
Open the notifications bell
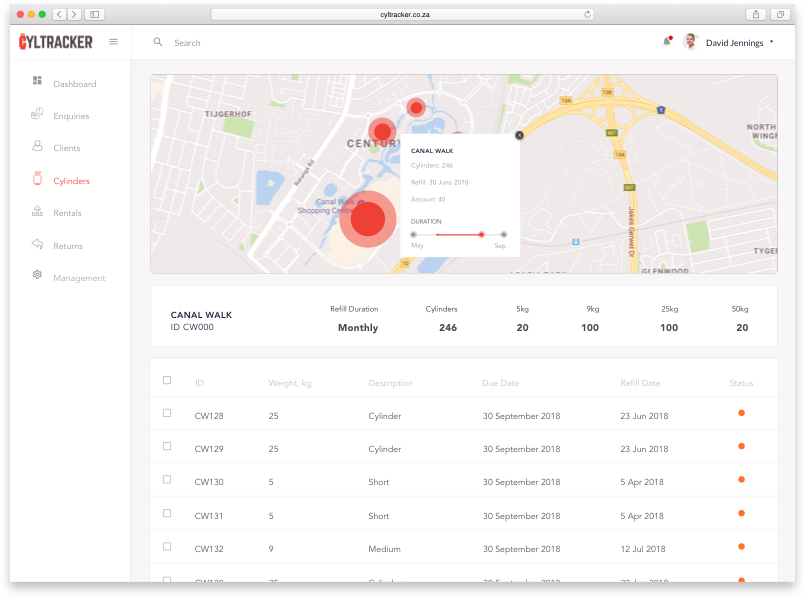coord(667,42)
